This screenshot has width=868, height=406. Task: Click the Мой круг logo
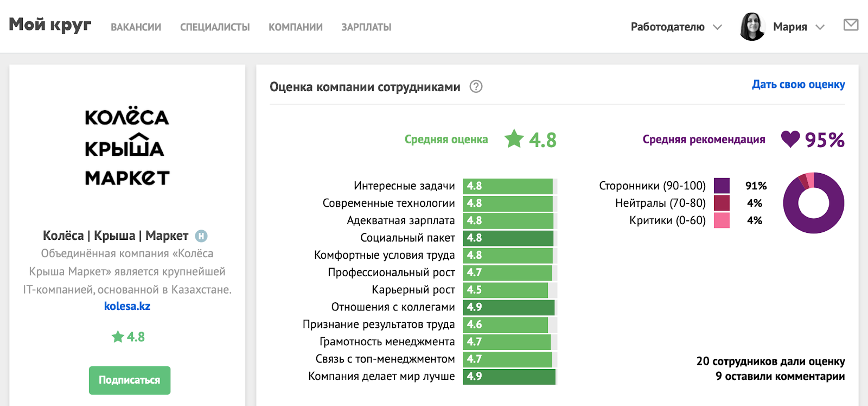click(x=50, y=25)
